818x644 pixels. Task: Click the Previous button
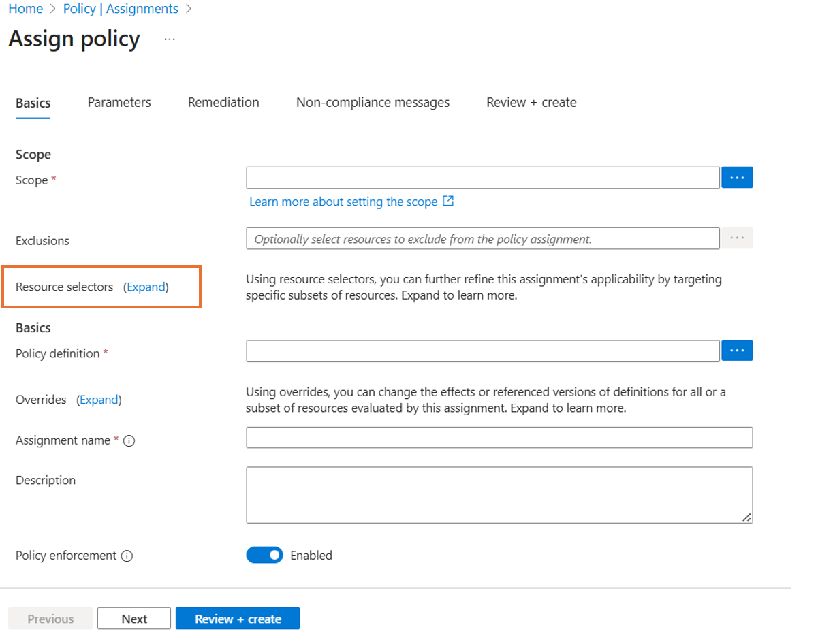pyautogui.click(x=50, y=618)
